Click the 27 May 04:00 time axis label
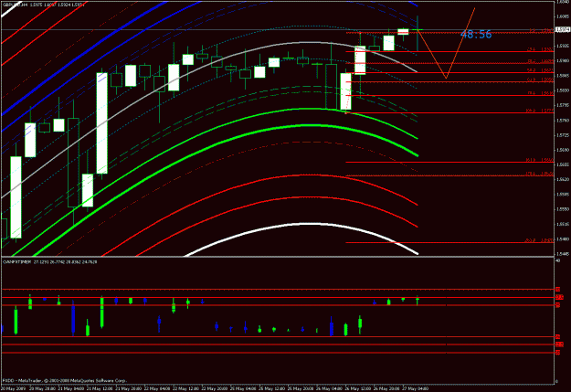This screenshot has width=571, height=392. (415, 388)
